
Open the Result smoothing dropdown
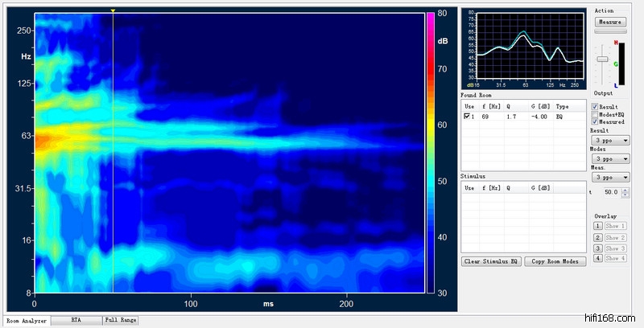pyautogui.click(x=609, y=140)
